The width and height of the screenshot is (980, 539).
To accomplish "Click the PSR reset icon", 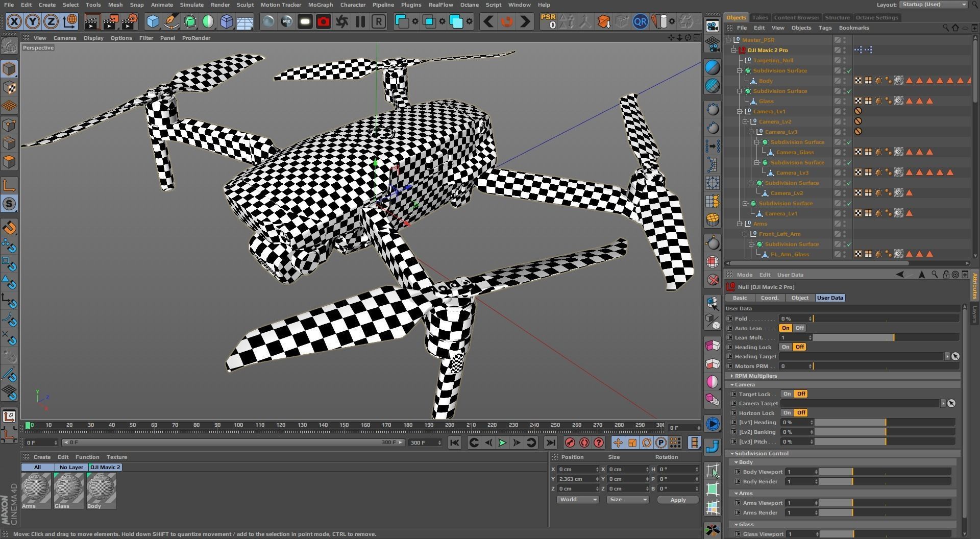I will [x=549, y=21].
